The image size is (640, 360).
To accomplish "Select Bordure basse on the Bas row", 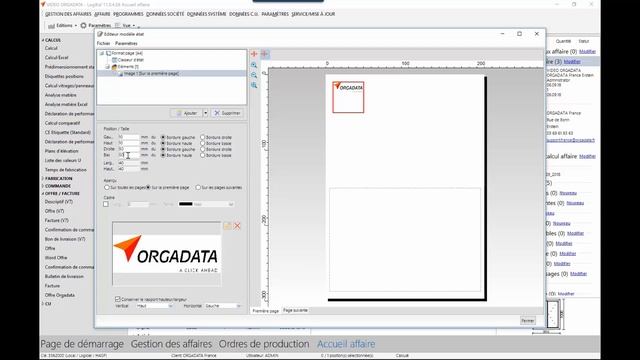I will click(202, 156).
